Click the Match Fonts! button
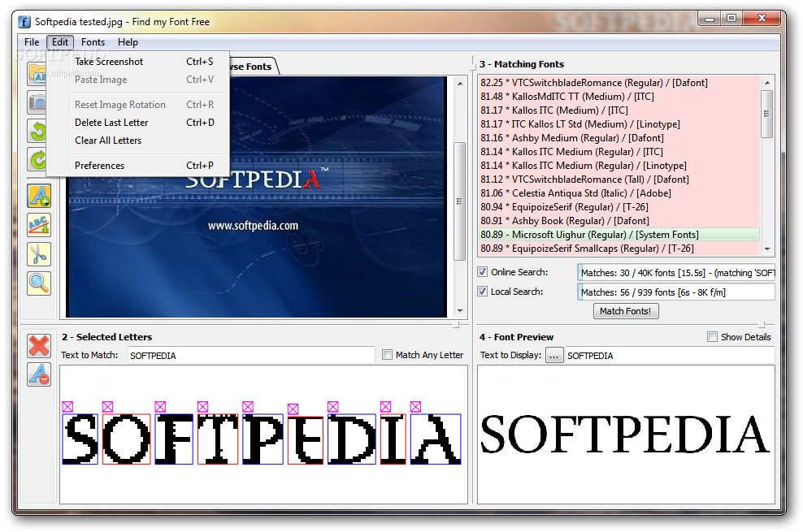The width and height of the screenshot is (803, 532). 626,311
